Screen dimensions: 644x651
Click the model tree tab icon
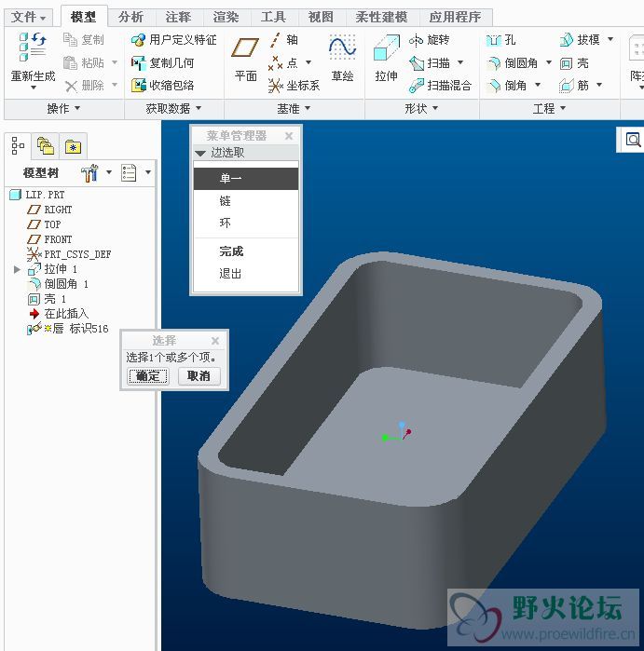tap(18, 145)
